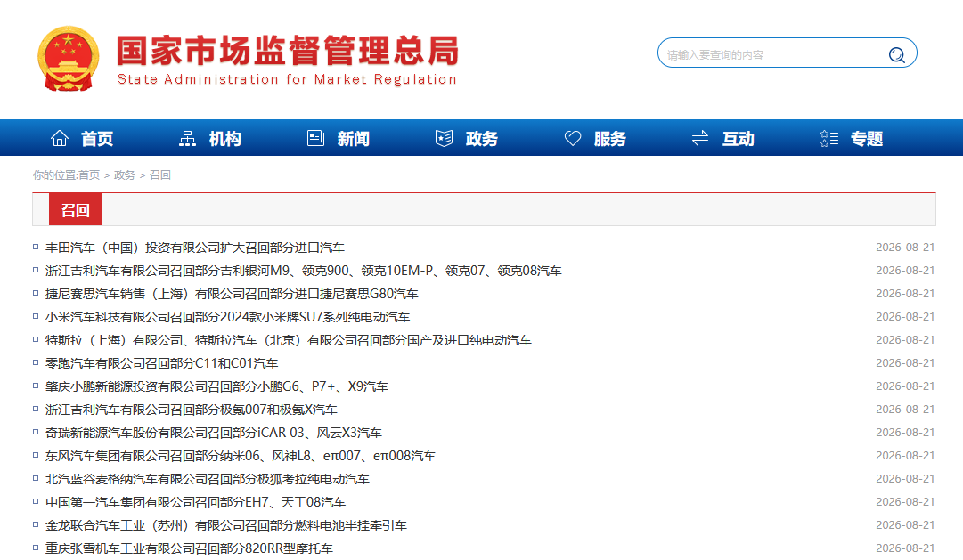The height and width of the screenshot is (560, 963).
Task: Click the date 2026-08-21 on the 丰田汽车 row
Action: 905,247
